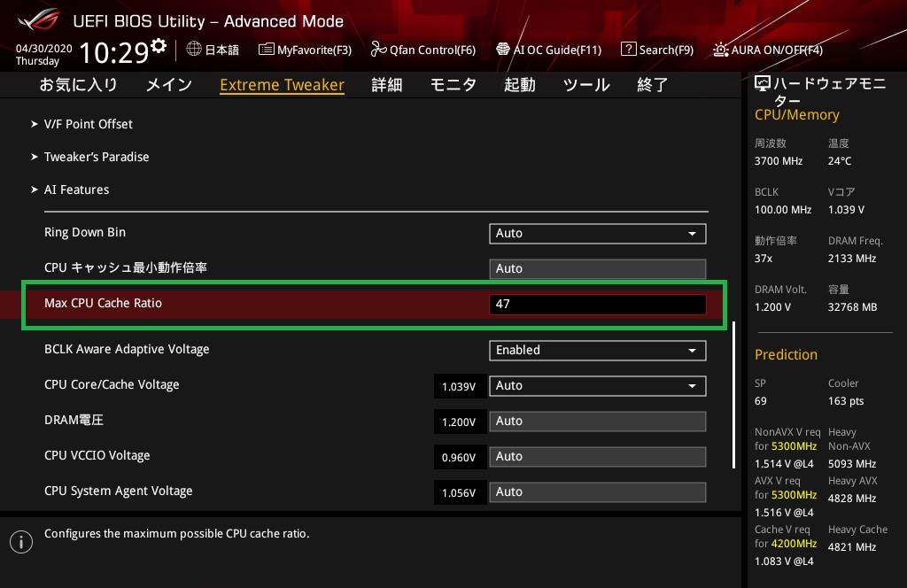This screenshot has height=588, width=907.
Task: Click the DRAM電圧 Auto field
Action: (598, 421)
